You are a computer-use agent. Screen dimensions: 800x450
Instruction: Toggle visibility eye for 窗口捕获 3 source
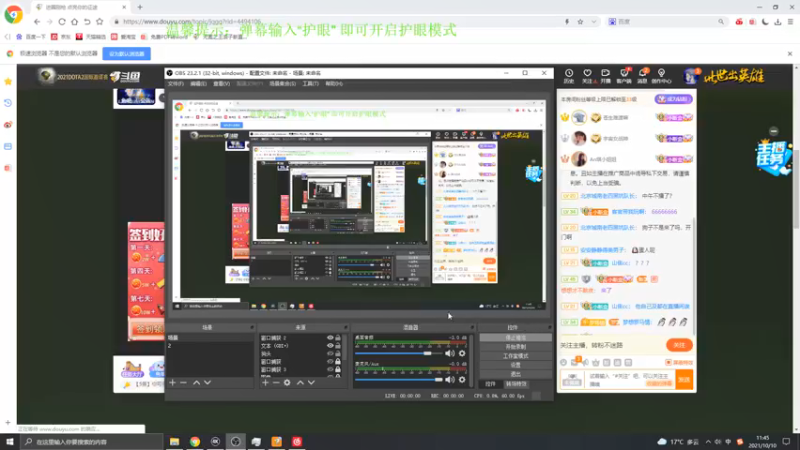(x=330, y=369)
